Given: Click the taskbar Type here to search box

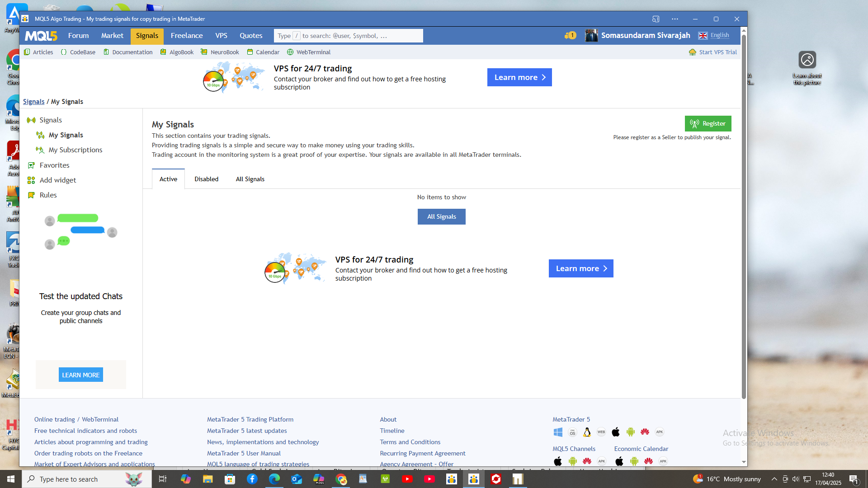Looking at the screenshot, I should click(x=87, y=479).
